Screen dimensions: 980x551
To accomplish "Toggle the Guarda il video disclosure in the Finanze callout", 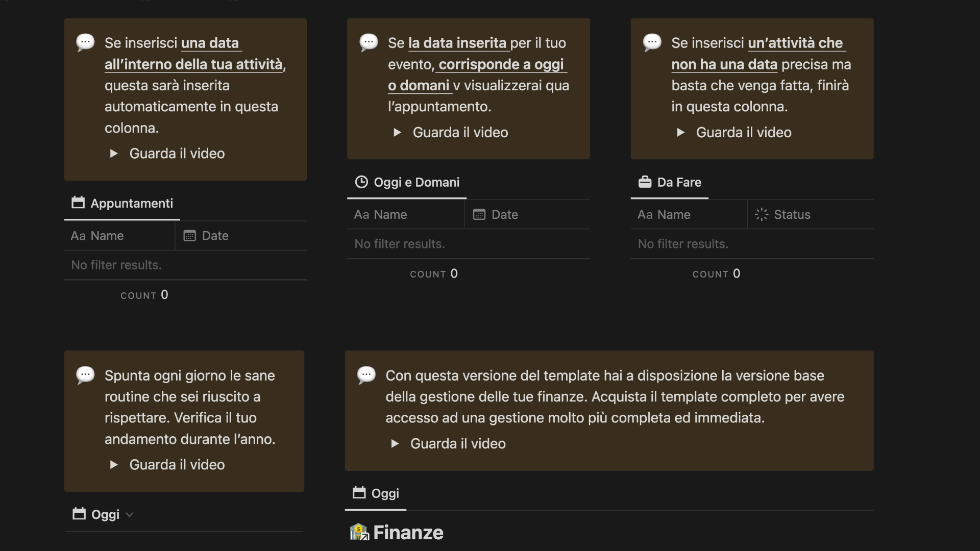I will [395, 443].
